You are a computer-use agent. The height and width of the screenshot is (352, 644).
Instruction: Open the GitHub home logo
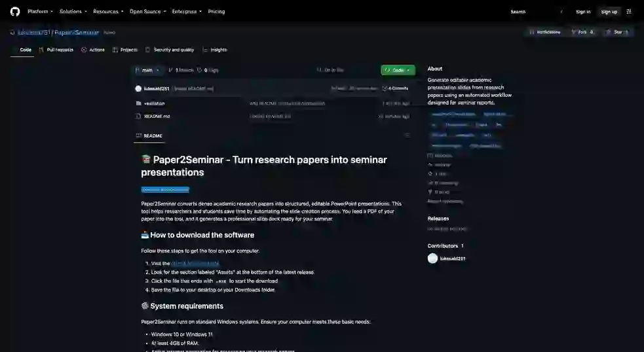(x=15, y=12)
